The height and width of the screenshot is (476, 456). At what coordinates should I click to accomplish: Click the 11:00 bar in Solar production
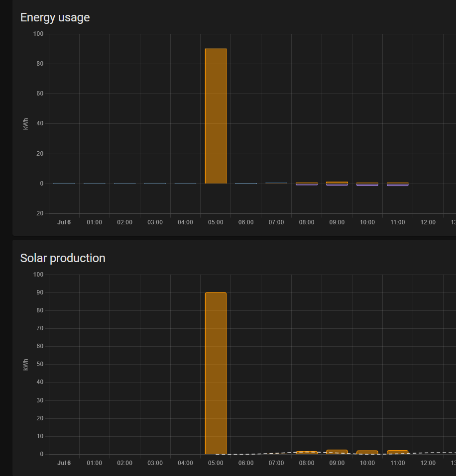click(397, 451)
